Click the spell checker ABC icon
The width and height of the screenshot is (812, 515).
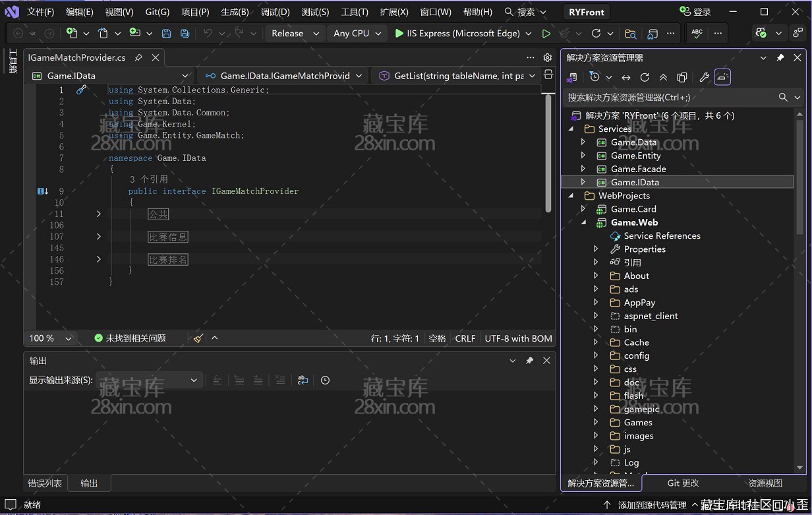[697, 33]
